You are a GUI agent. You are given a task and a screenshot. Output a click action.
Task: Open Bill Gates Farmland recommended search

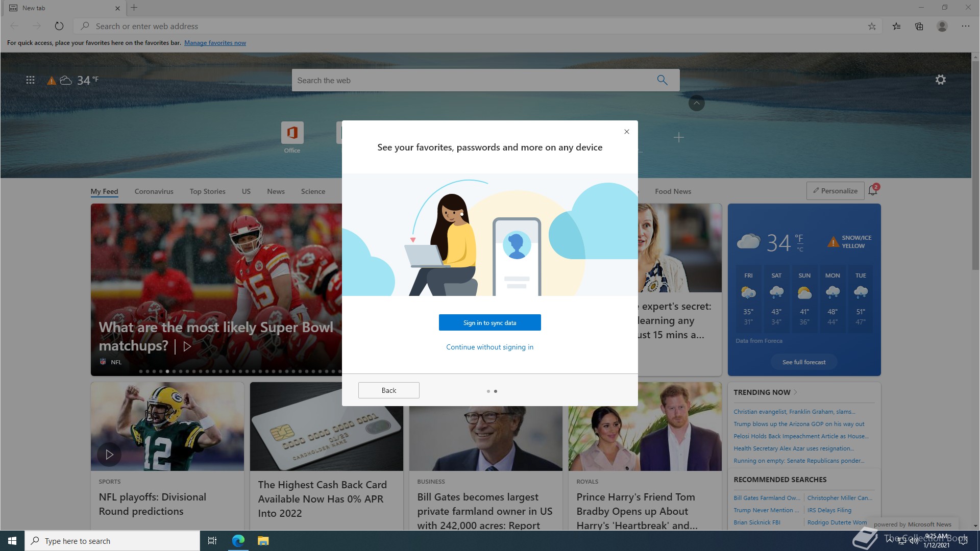pyautogui.click(x=767, y=498)
